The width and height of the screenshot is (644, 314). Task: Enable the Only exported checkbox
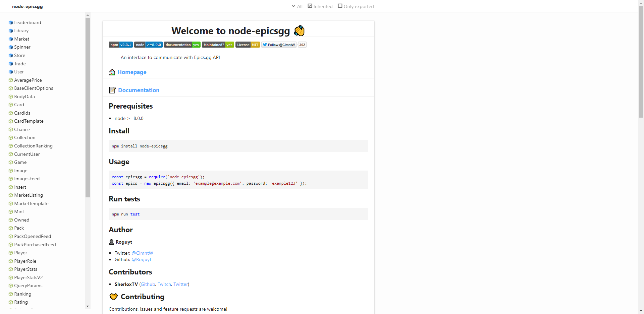click(340, 6)
